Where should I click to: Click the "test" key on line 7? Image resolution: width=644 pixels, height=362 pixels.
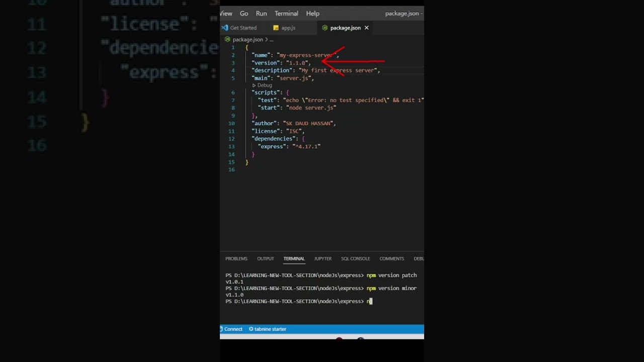tap(267, 100)
